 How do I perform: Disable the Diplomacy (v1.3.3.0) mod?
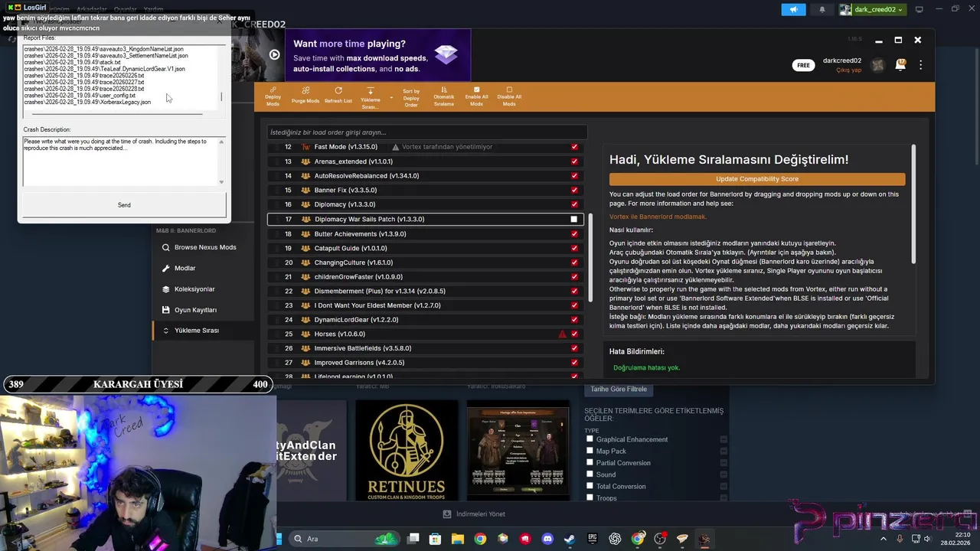pos(574,204)
